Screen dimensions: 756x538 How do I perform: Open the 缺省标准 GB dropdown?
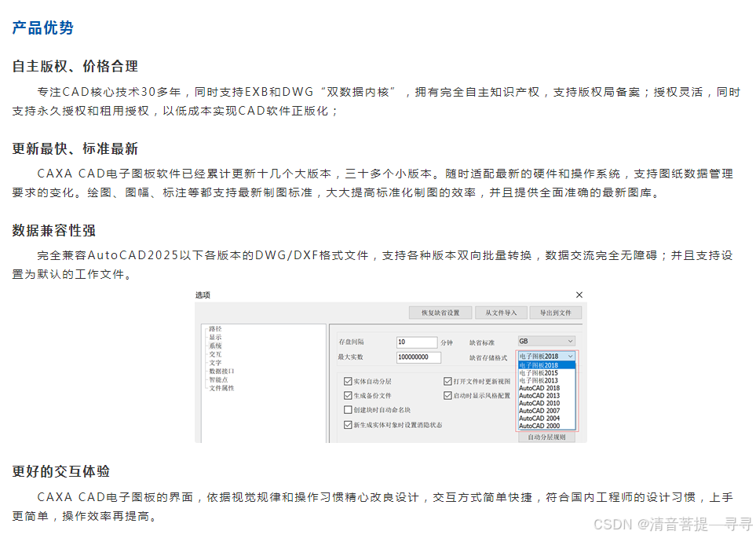coord(546,341)
